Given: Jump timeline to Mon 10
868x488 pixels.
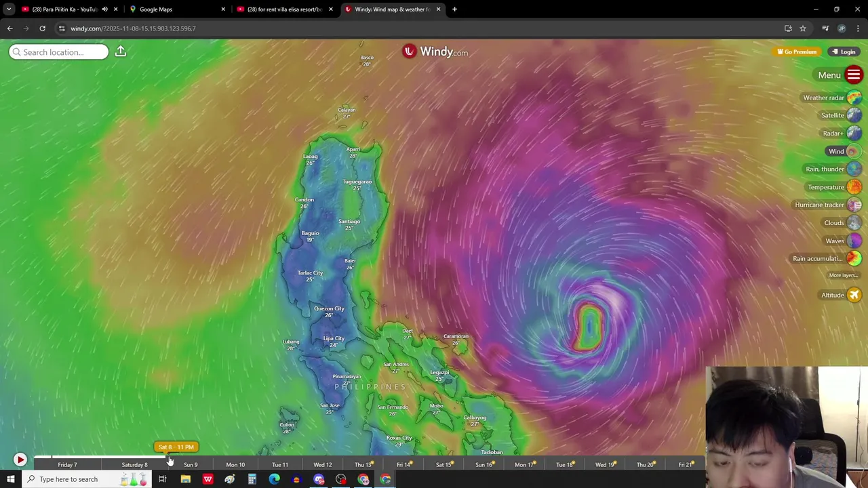Looking at the screenshot, I should point(235,465).
